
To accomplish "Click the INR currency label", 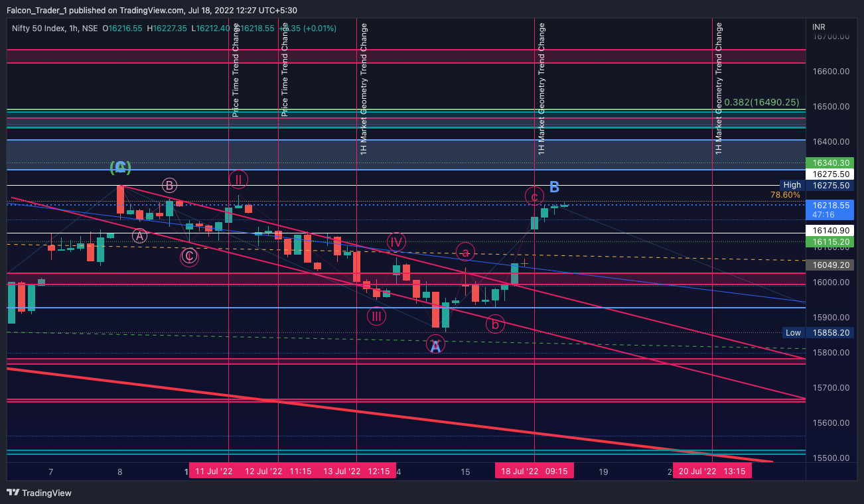I will click(x=819, y=27).
